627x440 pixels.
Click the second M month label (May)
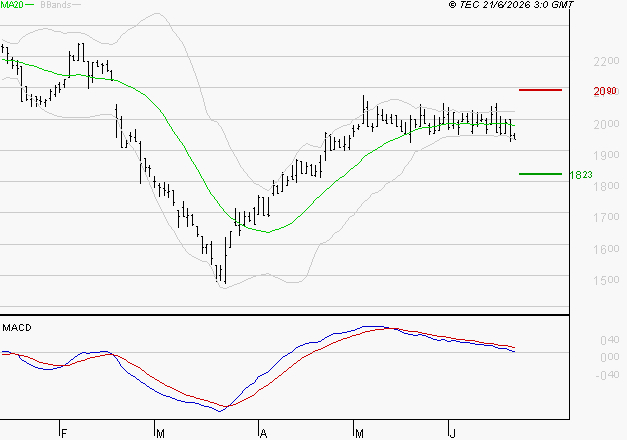click(359, 433)
